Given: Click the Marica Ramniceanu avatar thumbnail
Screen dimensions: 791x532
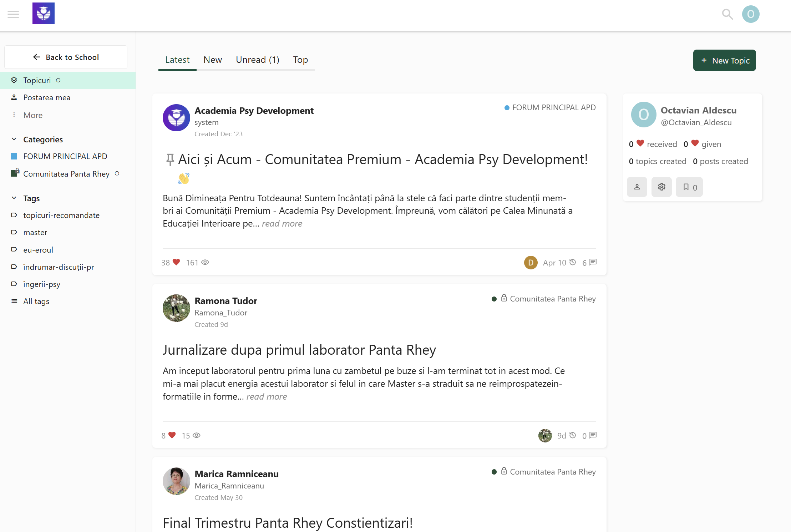Looking at the screenshot, I should pyautogui.click(x=176, y=481).
